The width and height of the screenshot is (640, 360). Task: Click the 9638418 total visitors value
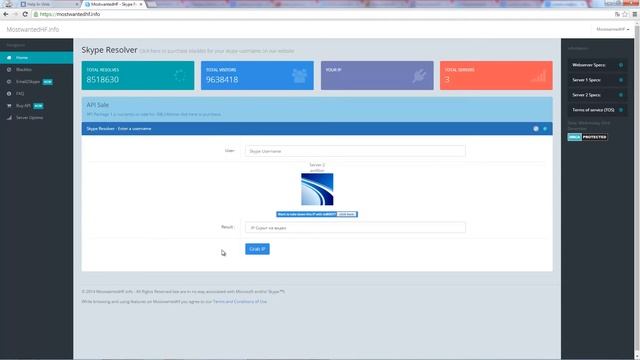(222, 80)
